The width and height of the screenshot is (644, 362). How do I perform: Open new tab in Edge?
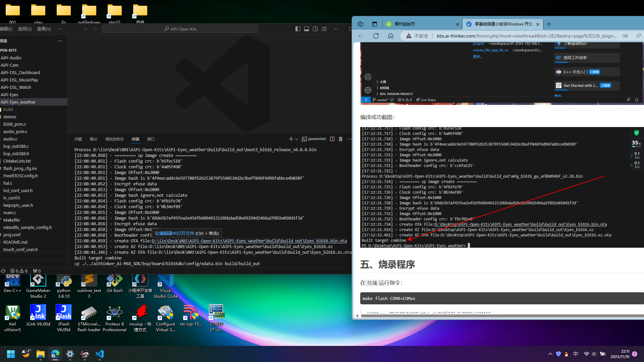pos(549,24)
